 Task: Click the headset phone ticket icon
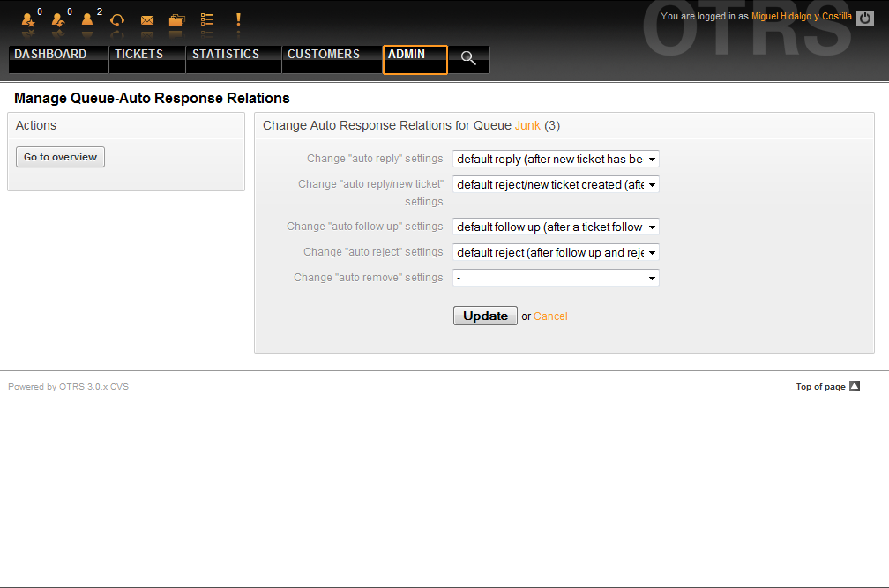point(117,19)
